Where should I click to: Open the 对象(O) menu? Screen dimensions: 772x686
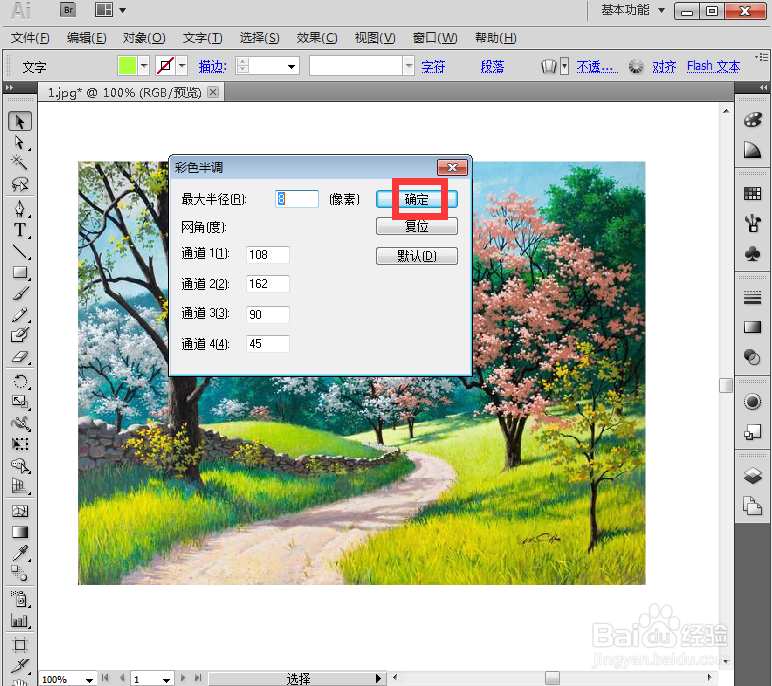point(144,38)
